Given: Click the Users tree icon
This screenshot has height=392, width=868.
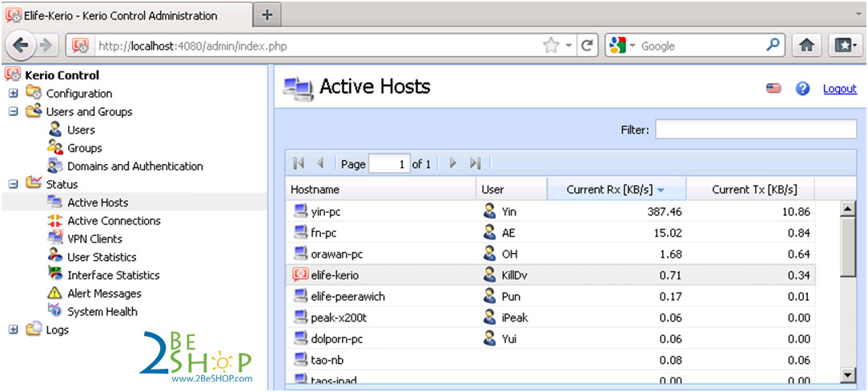Looking at the screenshot, I should (x=54, y=130).
